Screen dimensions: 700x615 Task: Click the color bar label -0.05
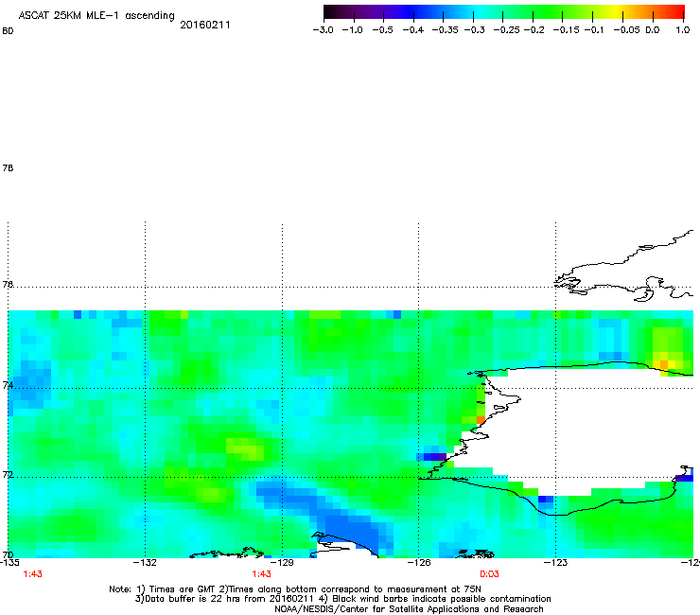tap(626, 30)
